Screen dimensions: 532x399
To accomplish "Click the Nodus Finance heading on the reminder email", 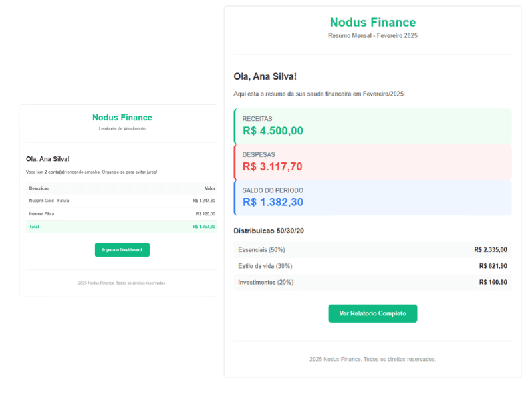I will [x=122, y=117].
